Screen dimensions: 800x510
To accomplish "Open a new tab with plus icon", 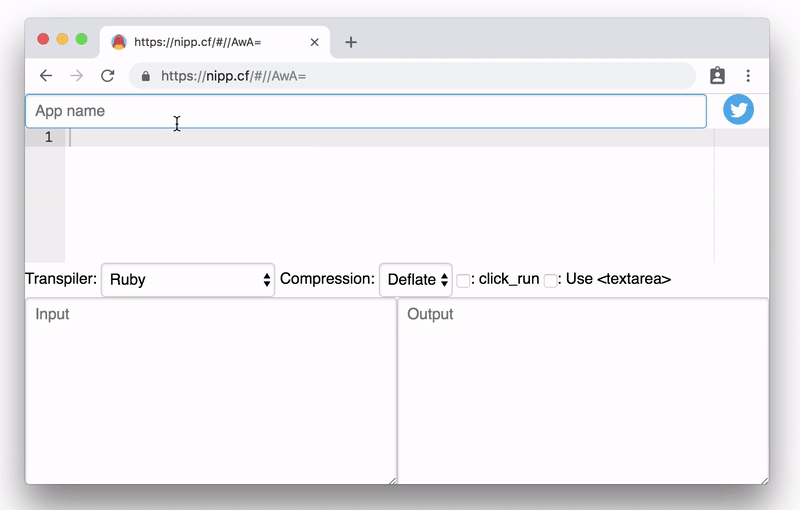I will click(x=351, y=43).
